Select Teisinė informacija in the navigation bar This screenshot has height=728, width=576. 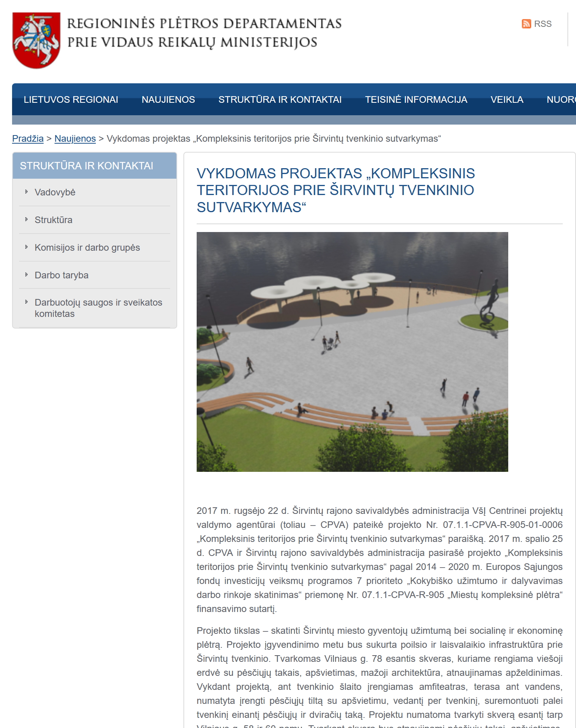point(416,100)
